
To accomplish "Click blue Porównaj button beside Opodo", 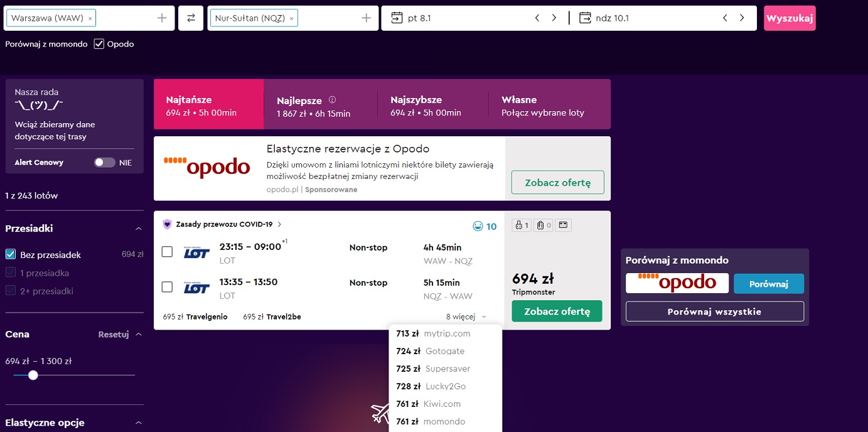I will coord(769,284).
